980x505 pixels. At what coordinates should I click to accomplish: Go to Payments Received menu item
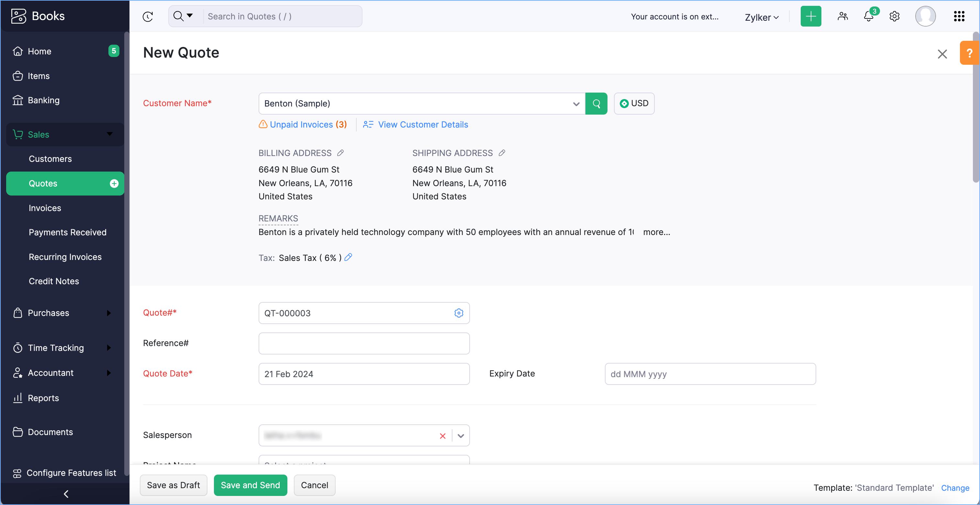[67, 232]
